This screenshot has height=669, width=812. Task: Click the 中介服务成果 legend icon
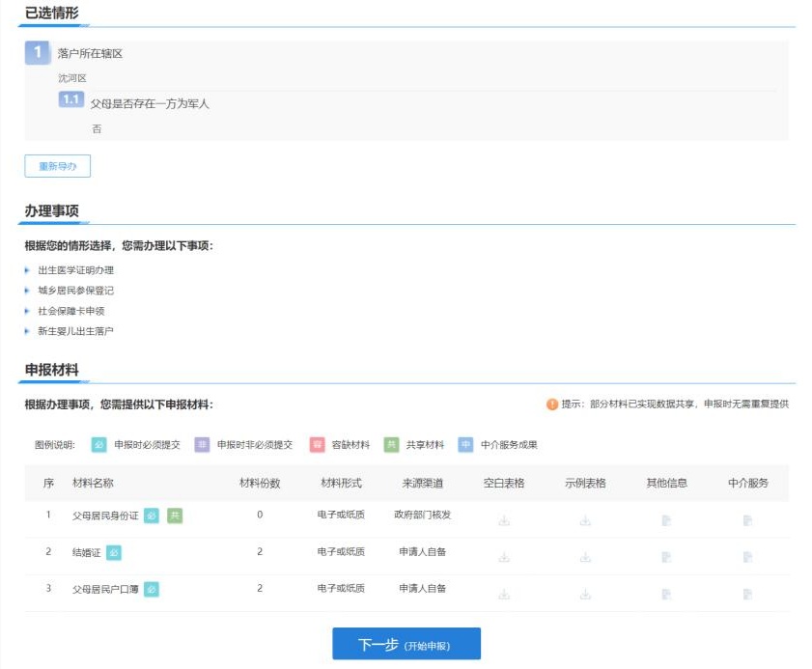(x=465, y=445)
